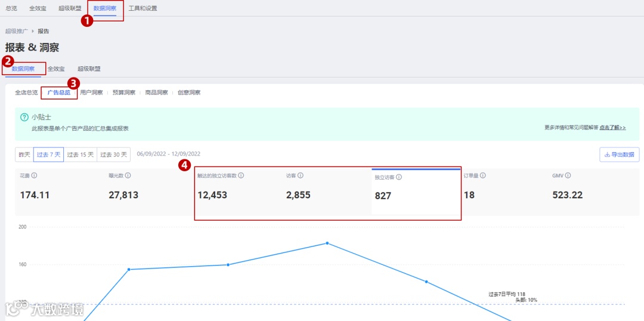Click info icon next to 访客
The image size is (644, 321).
300,175
